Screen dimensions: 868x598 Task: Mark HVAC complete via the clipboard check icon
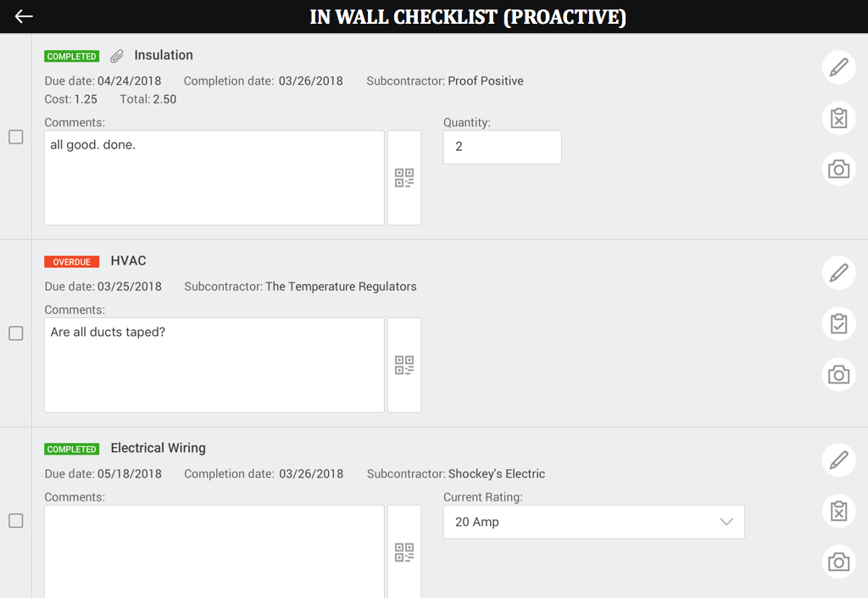click(838, 323)
